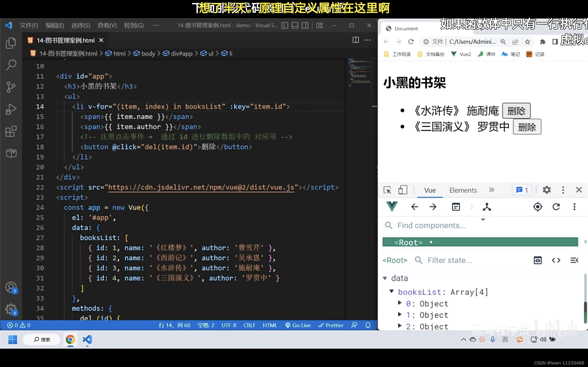Toggle the device toolbar in devtools
588x367 pixels.
[x=403, y=190]
